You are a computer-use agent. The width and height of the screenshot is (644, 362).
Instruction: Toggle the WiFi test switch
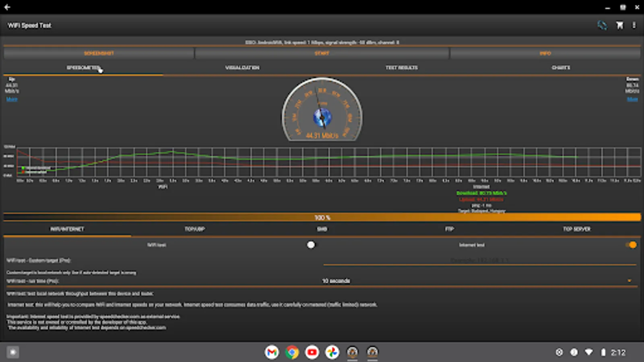(x=311, y=245)
